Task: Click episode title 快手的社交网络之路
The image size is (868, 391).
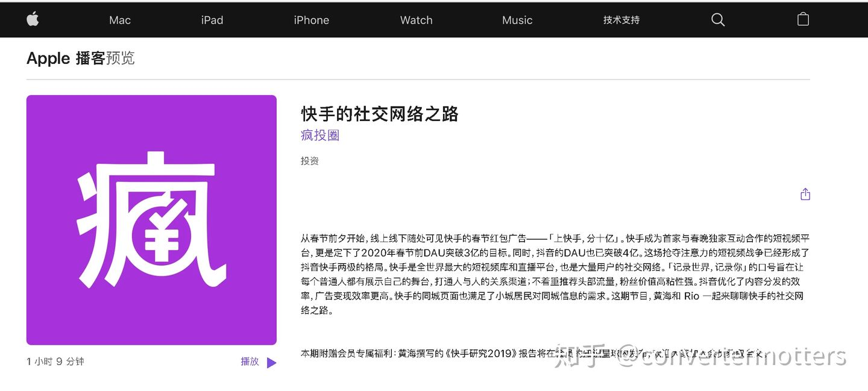Action: 380,114
